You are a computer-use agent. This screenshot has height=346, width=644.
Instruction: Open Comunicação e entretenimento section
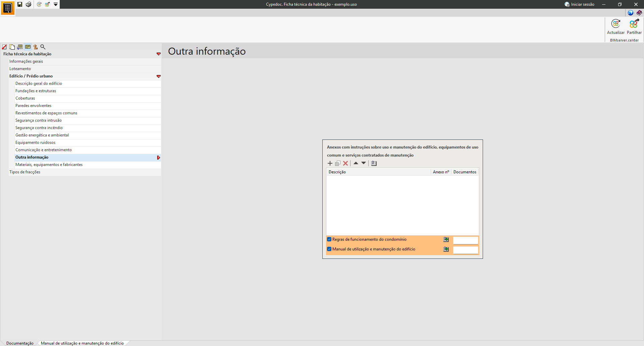click(x=88, y=150)
